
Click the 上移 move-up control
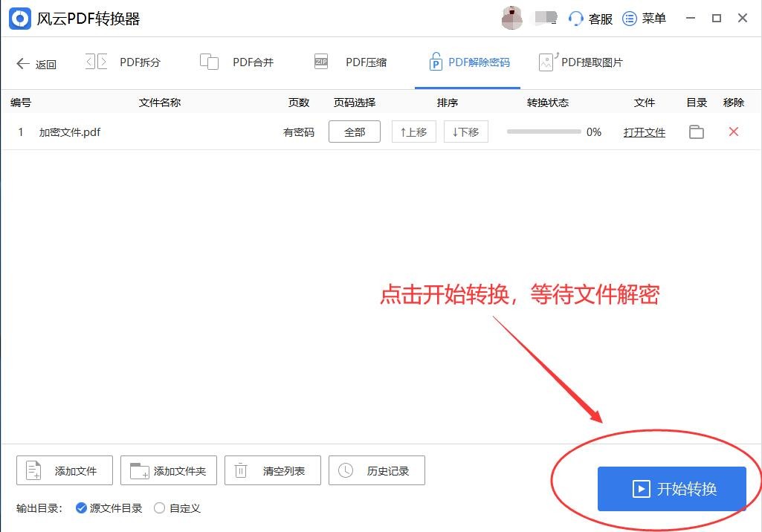pyautogui.click(x=413, y=132)
